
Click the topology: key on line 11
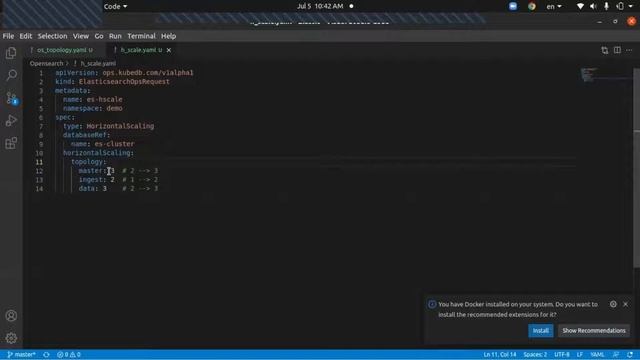[89, 162]
